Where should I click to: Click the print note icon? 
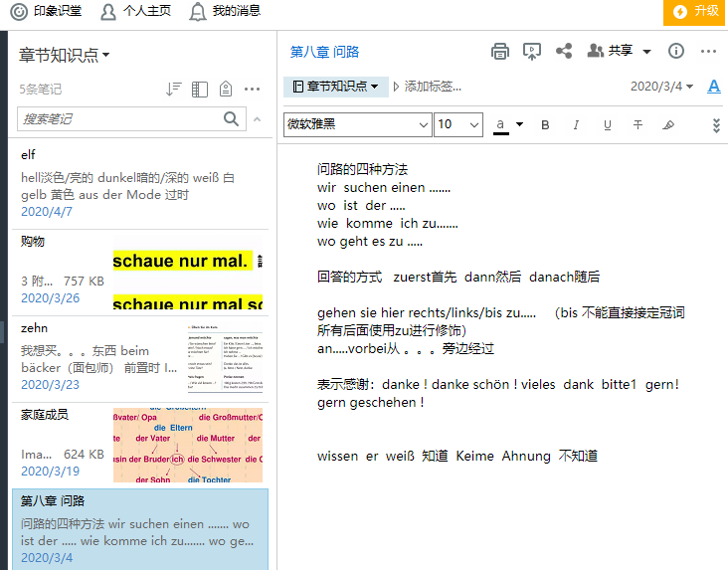pyautogui.click(x=500, y=52)
